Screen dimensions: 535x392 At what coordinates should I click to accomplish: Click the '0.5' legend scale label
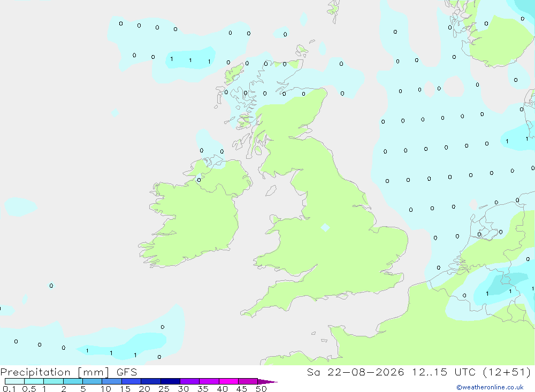[29, 389]
